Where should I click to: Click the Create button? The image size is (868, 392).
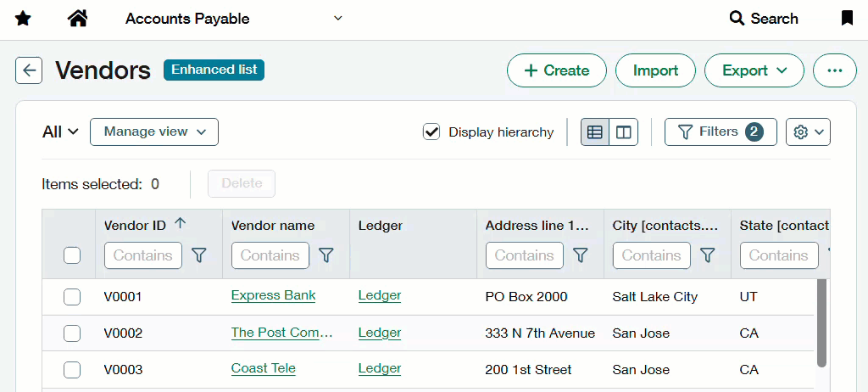[556, 70]
